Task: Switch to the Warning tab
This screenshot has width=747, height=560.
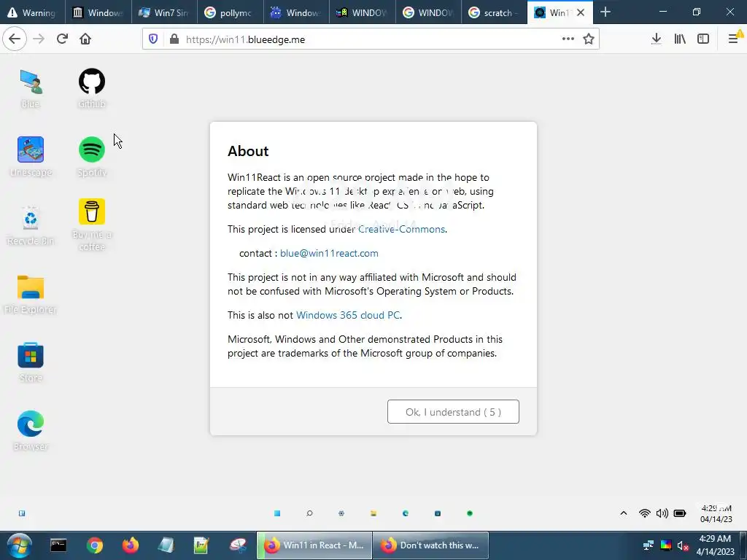Action: [x=33, y=13]
